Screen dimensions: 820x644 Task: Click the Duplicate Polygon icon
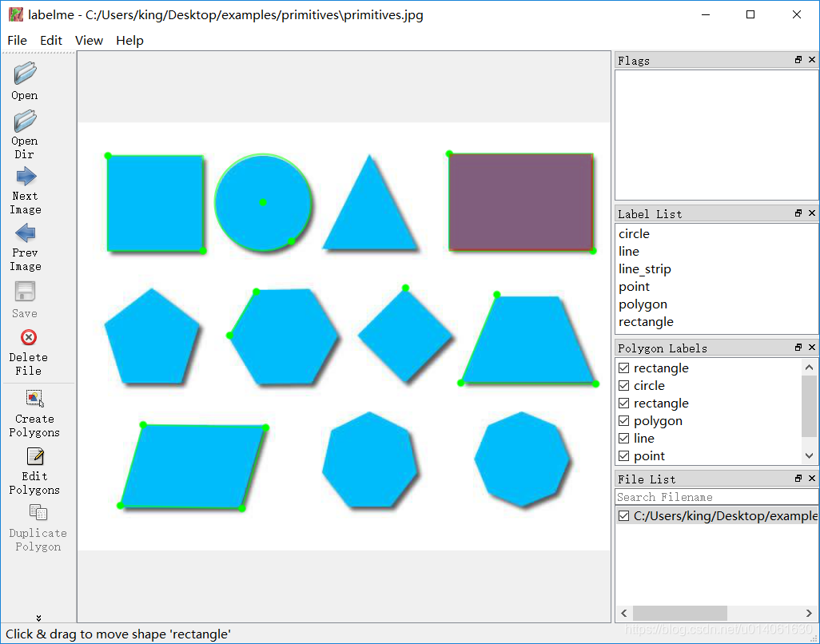38,513
